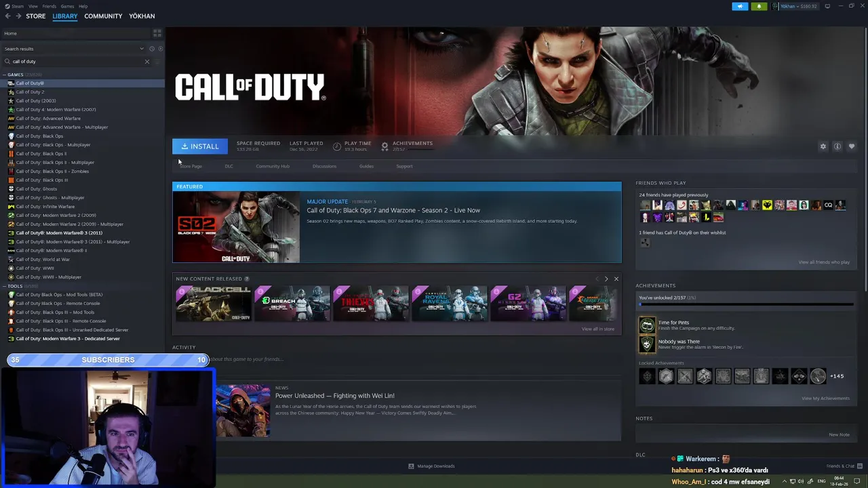Open Big Picture mode monitor icon
Viewport: 868px width, 488px height.
tap(829, 6)
